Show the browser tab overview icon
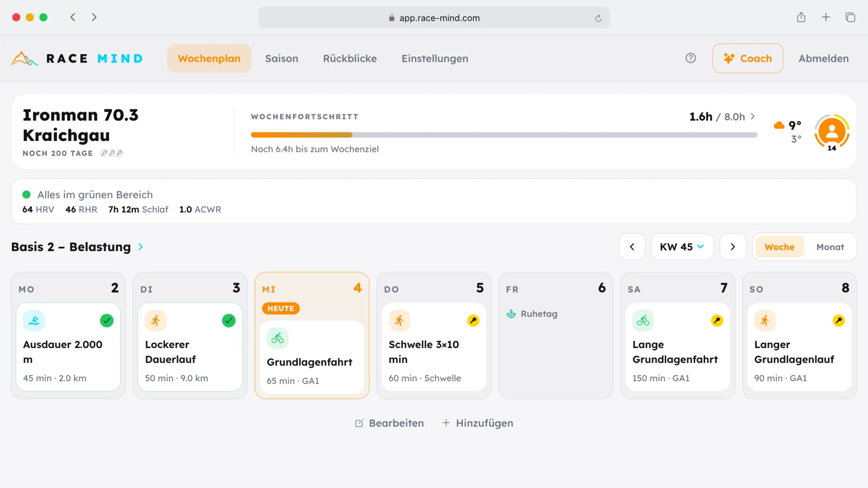The height and width of the screenshot is (488, 868). 850,17
